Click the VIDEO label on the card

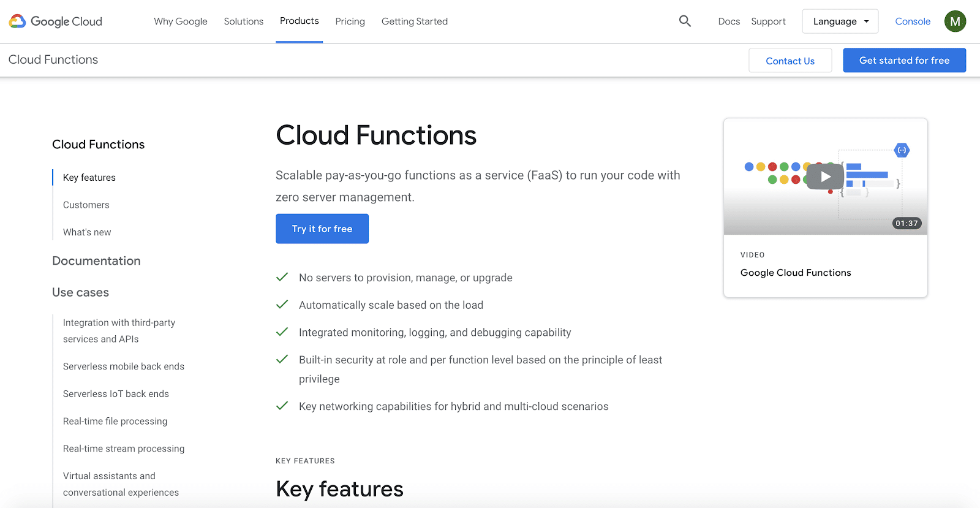point(752,255)
